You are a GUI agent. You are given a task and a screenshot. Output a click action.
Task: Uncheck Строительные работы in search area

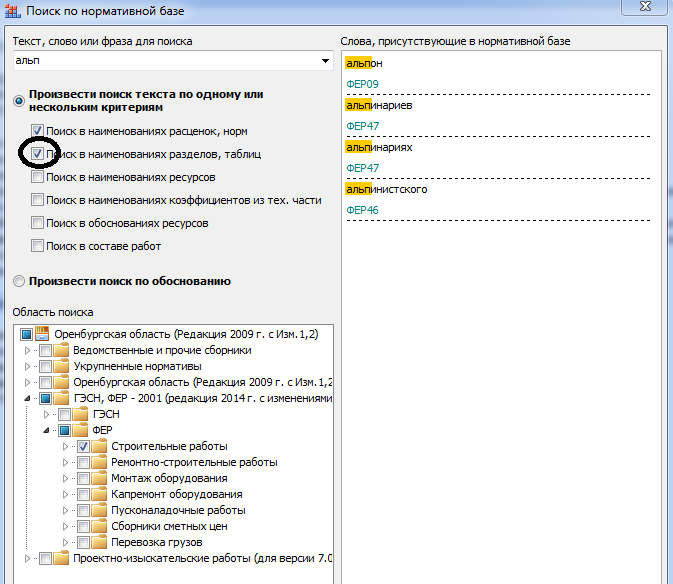point(83,446)
